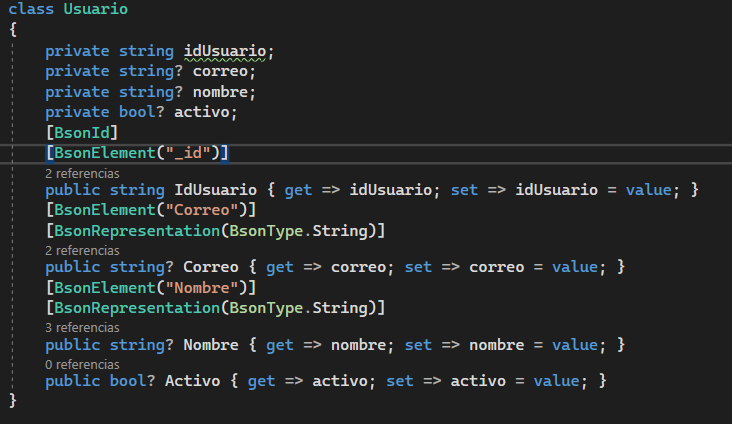Click the Usuario class name

(x=95, y=9)
